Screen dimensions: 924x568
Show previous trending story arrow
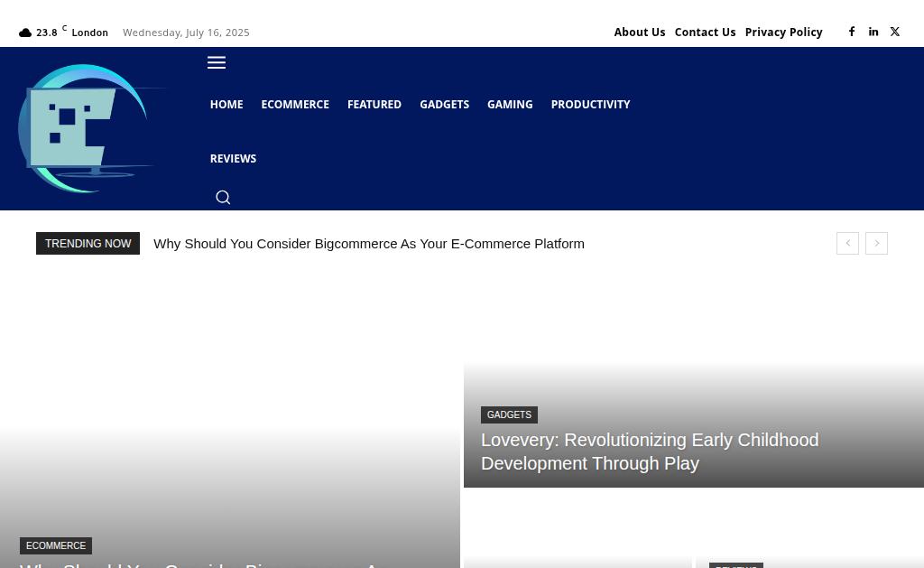(847, 243)
